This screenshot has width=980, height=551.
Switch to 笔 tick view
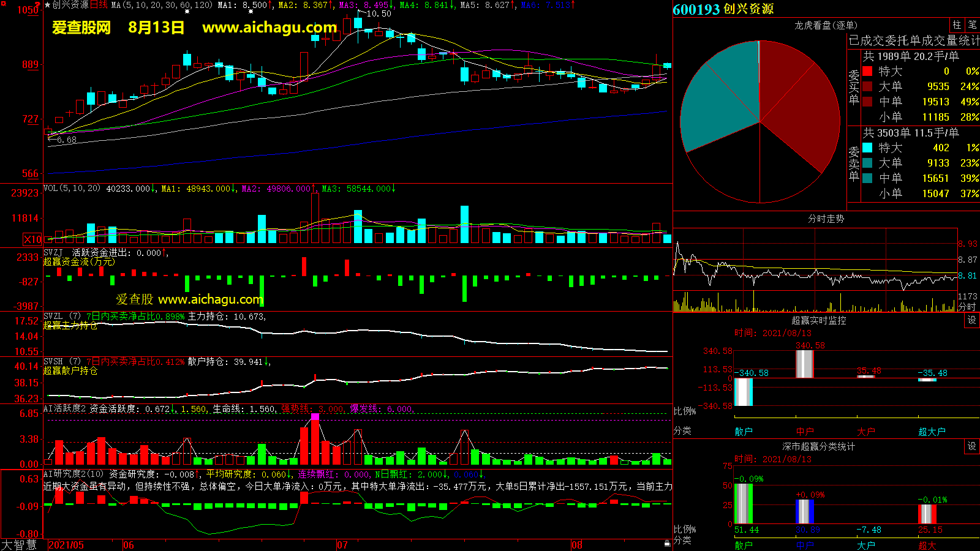click(x=972, y=25)
